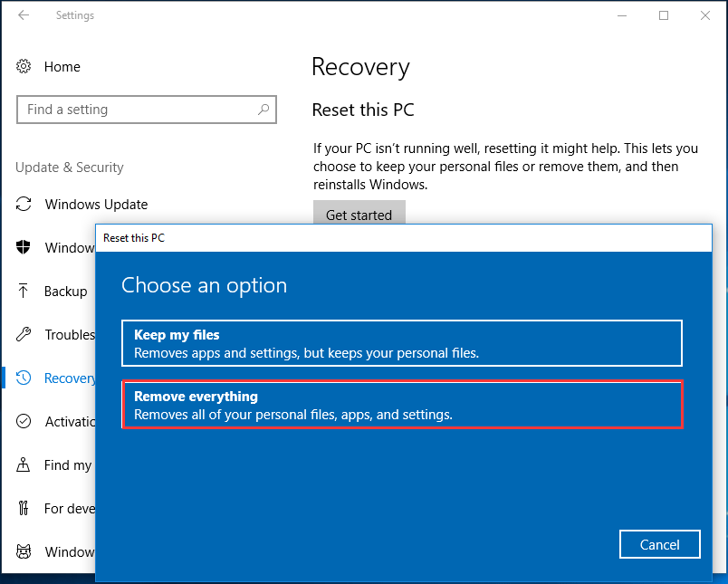
Task: Click the For developers tools icon
Action: pyautogui.click(x=24, y=508)
